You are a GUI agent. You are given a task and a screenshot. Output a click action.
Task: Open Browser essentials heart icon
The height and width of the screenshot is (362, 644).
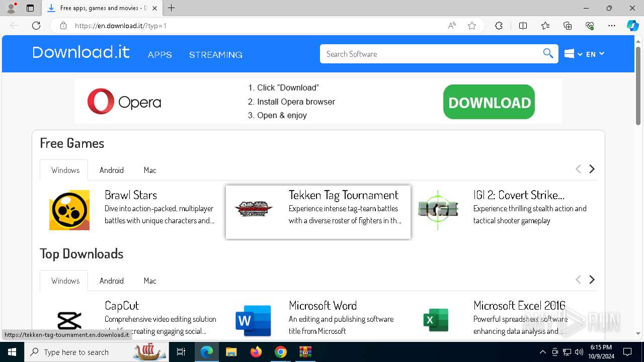tap(590, 26)
